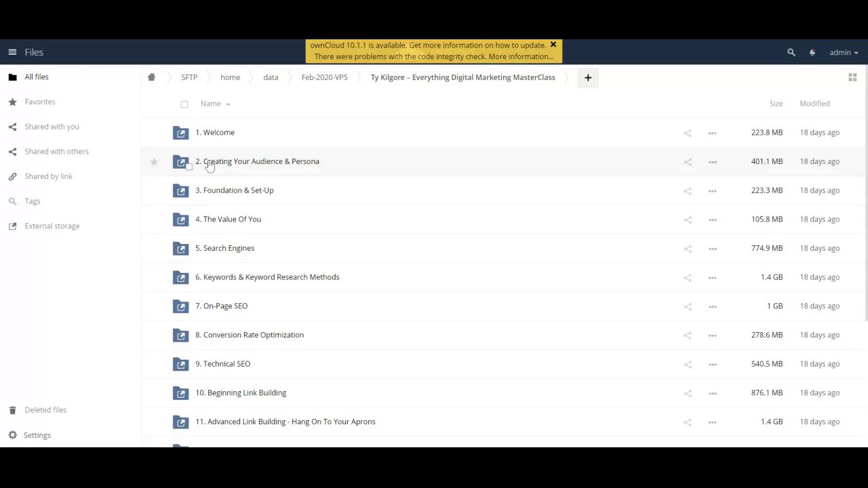Share The Value Of You folder
The image size is (868, 488).
click(x=688, y=220)
